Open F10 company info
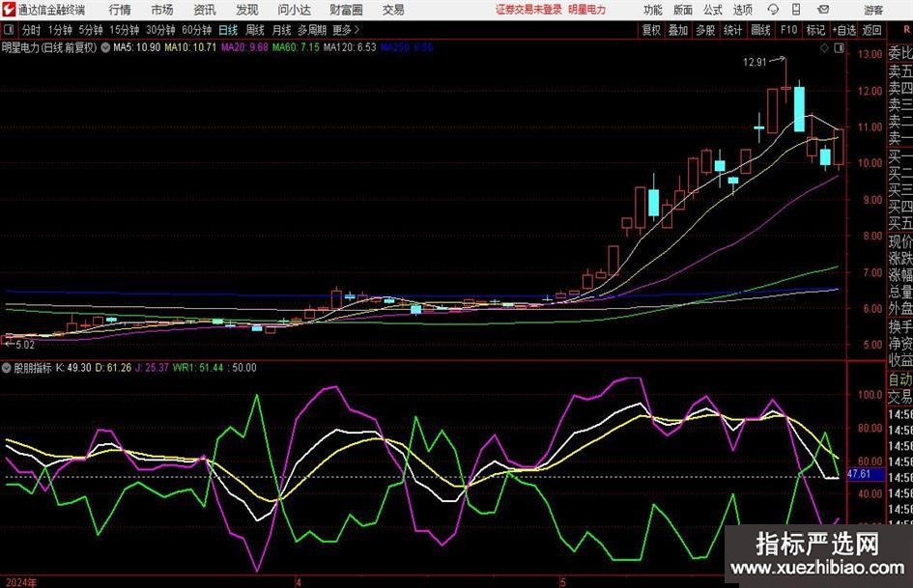 (789, 30)
